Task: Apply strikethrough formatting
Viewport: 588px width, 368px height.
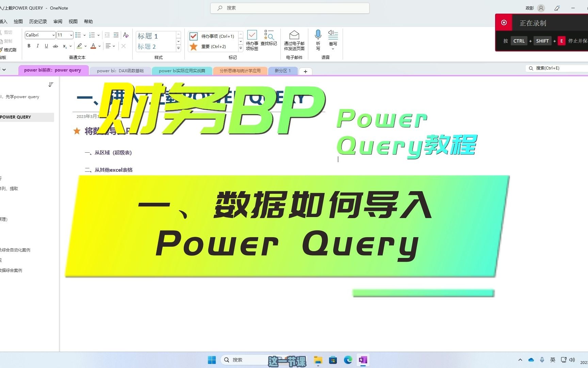Action: point(55,46)
